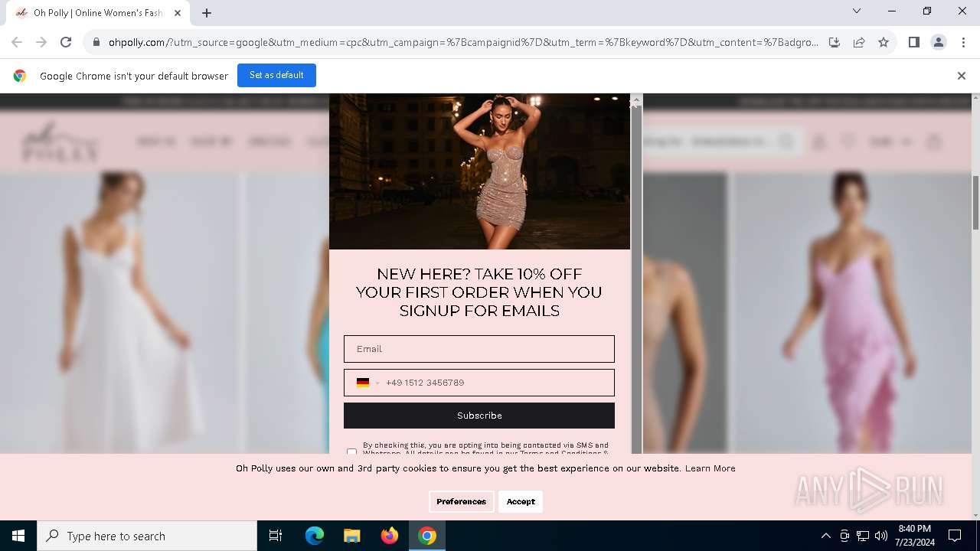Click the Windows taskbar search box
The width and height of the screenshot is (980, 551).
(x=147, y=536)
